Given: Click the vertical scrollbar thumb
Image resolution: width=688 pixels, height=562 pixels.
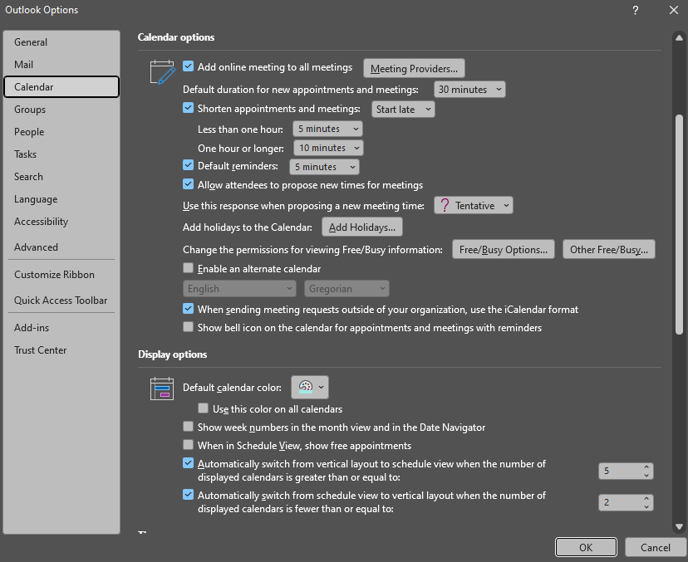Looking at the screenshot, I should point(679,224).
